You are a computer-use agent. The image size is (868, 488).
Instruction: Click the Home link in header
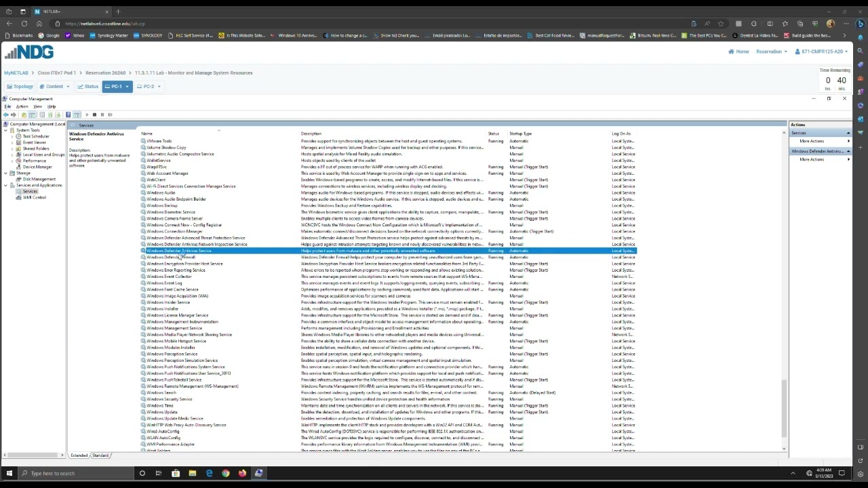739,52
